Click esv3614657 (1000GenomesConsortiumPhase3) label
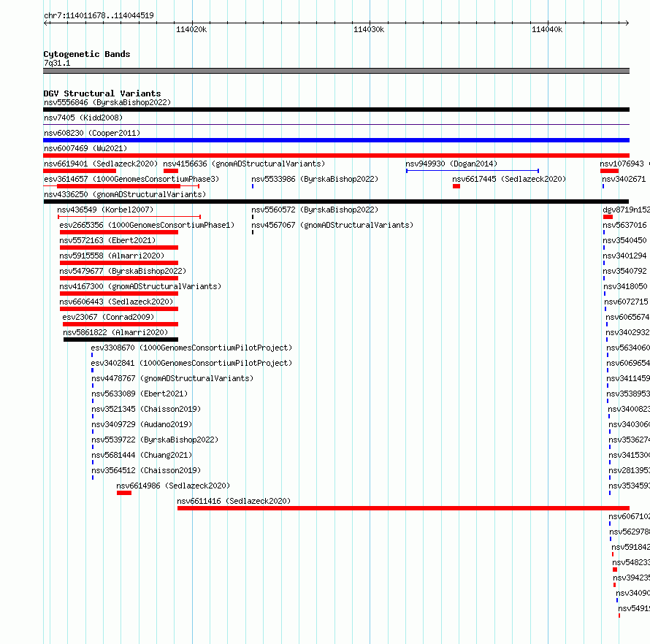 click(131, 179)
